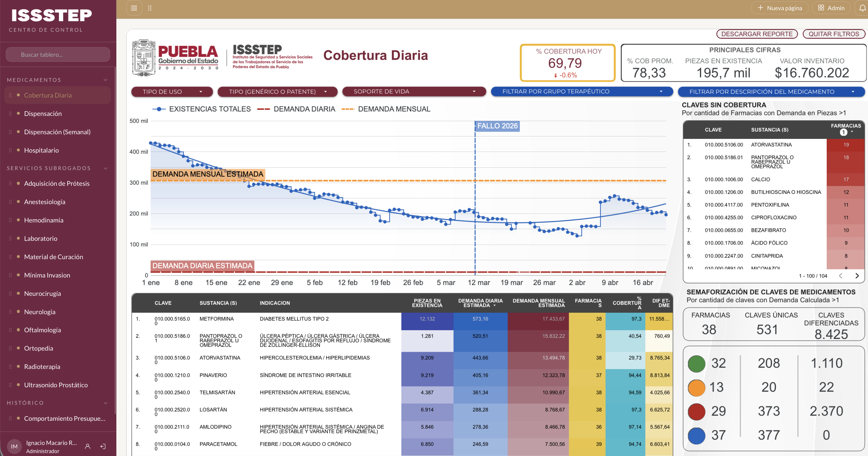868x456 pixels.
Task: Open FILTRAR POR DESCRIPCIÓN DEL MEDICAMENTO dropdown
Action: (x=771, y=92)
